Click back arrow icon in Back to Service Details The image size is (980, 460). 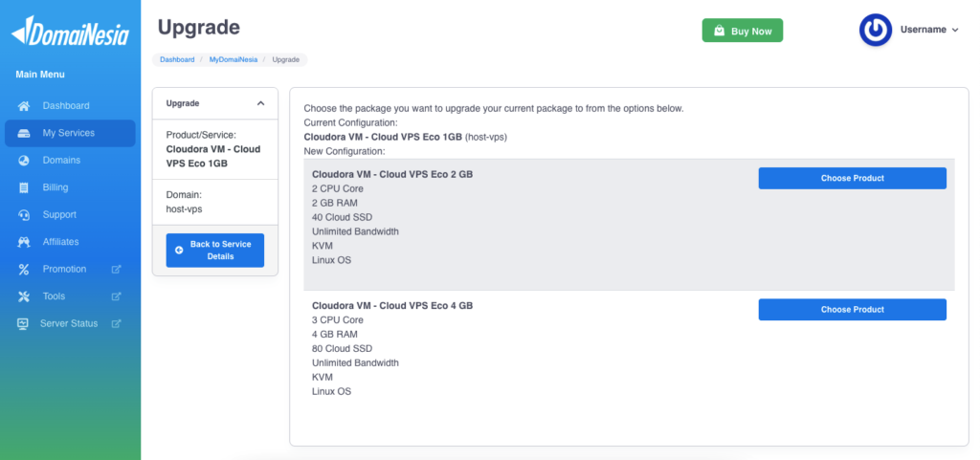(x=179, y=251)
